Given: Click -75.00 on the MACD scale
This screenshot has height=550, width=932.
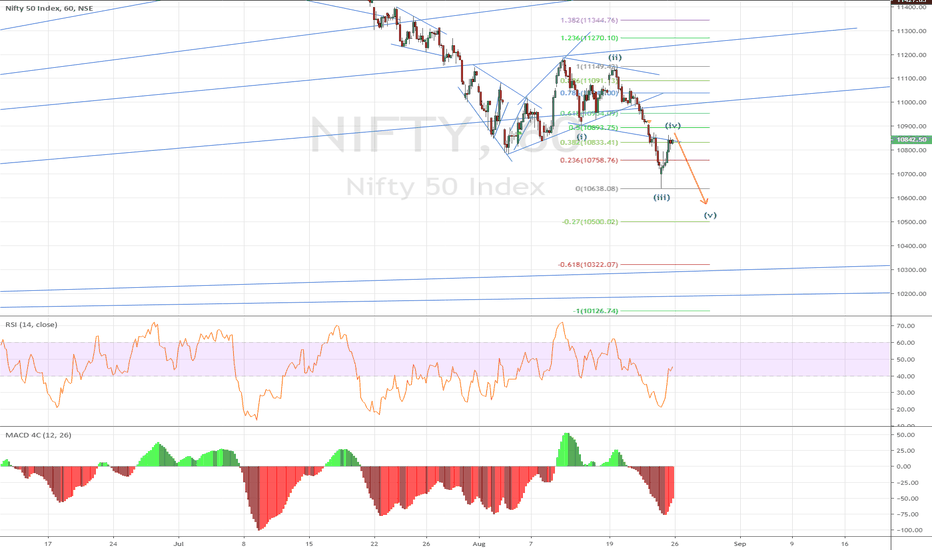Looking at the screenshot, I should pyautogui.click(x=908, y=514).
